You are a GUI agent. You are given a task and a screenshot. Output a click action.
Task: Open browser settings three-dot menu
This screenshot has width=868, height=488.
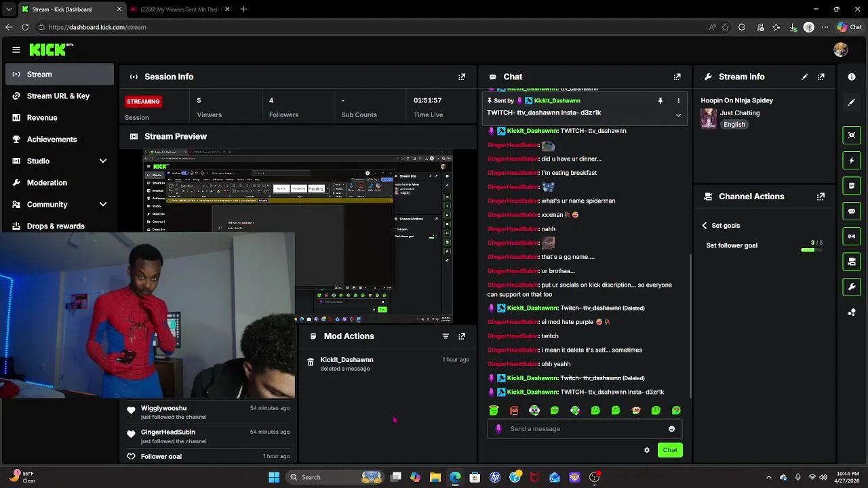[825, 27]
